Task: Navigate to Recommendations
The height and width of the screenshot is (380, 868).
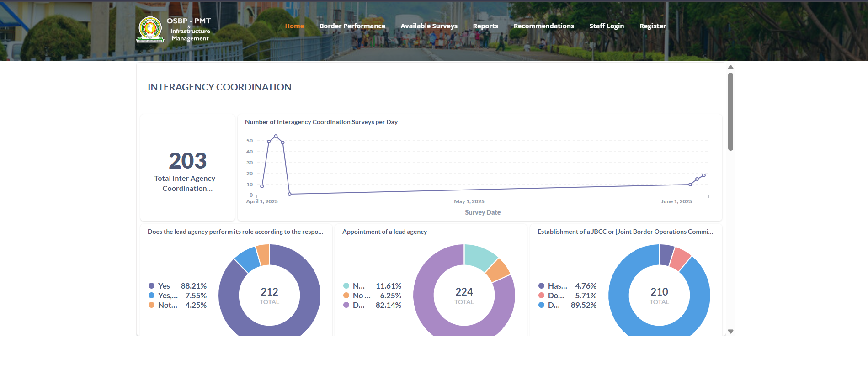Action: 543,26
